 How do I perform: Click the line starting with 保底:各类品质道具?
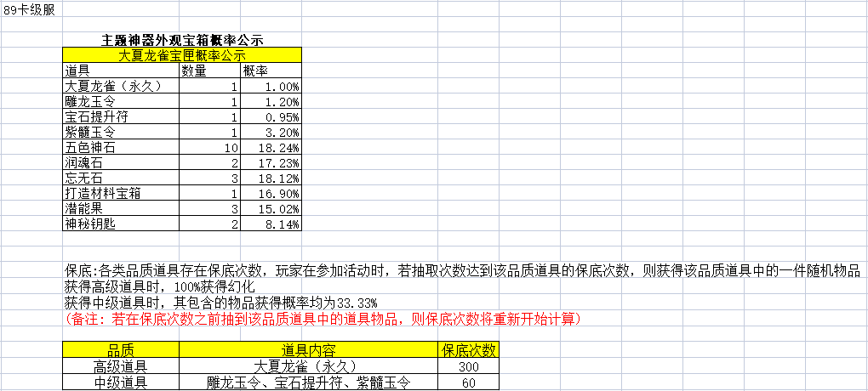click(462, 270)
